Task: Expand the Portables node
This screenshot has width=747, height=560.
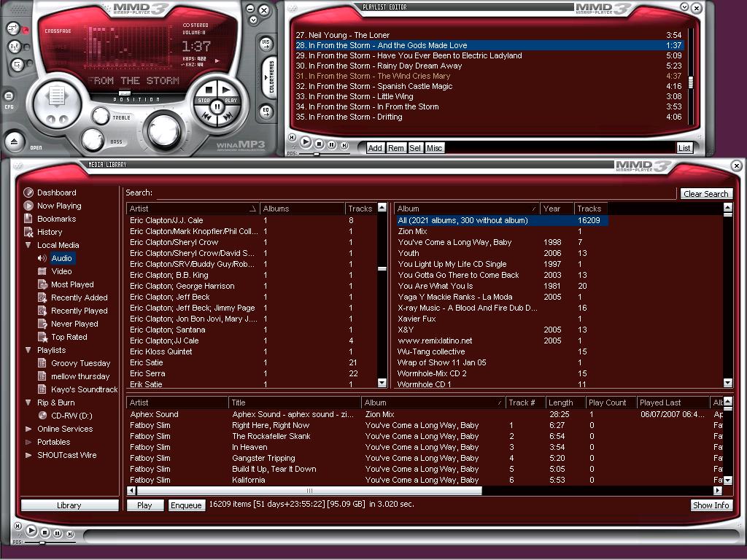Action: 28,442
